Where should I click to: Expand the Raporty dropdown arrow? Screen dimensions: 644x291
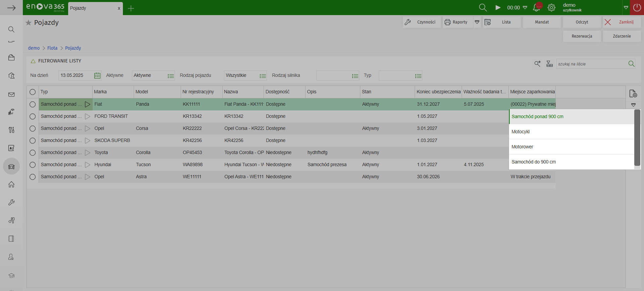[x=477, y=22]
